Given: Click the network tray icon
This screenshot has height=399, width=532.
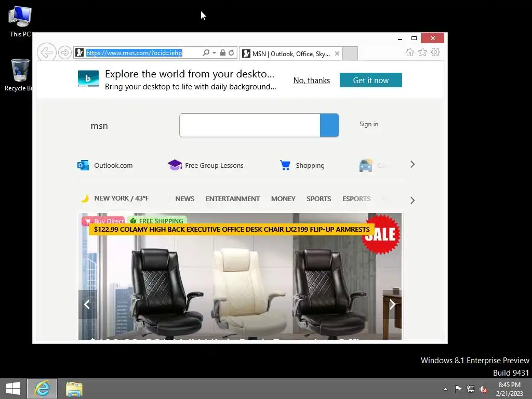Looking at the screenshot, I should 471,389.
